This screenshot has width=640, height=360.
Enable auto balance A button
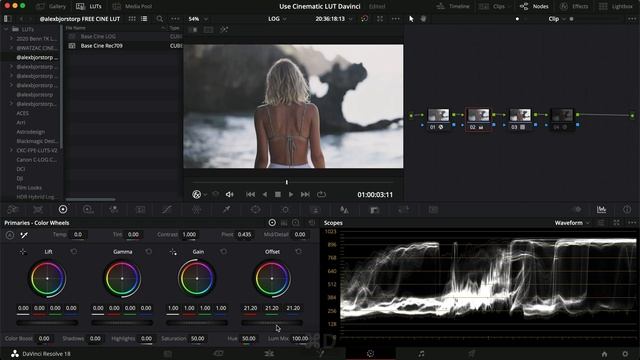click(x=10, y=235)
